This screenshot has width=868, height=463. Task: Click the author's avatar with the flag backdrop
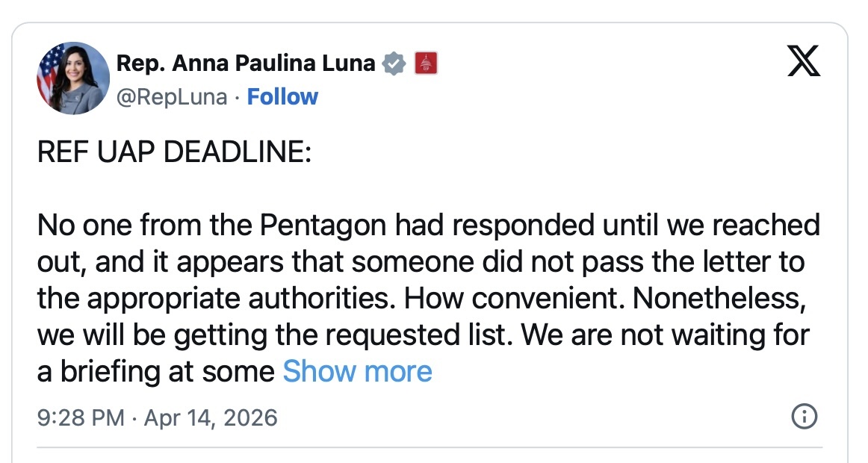point(72,79)
